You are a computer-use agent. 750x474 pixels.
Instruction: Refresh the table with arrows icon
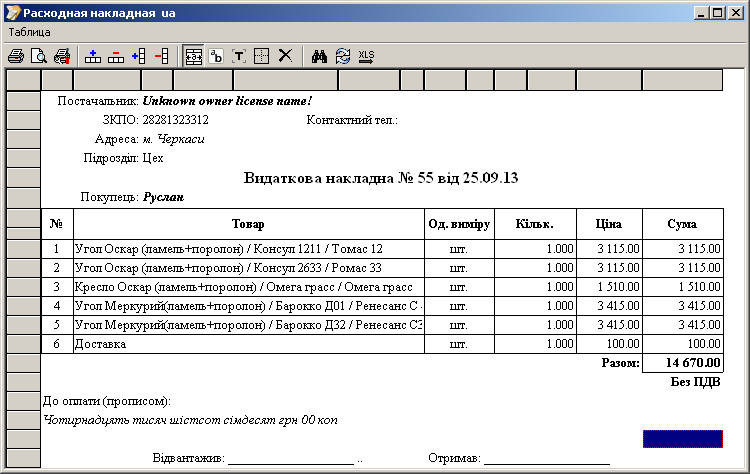(342, 56)
